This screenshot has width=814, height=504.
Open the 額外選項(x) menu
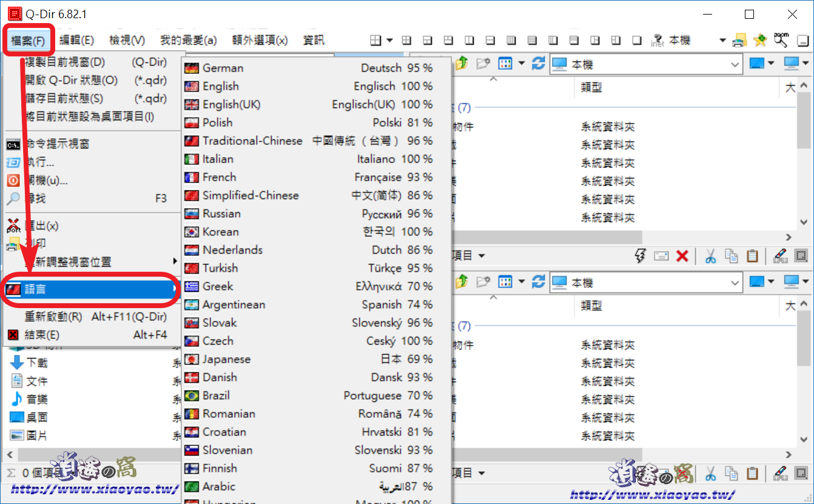[260, 41]
